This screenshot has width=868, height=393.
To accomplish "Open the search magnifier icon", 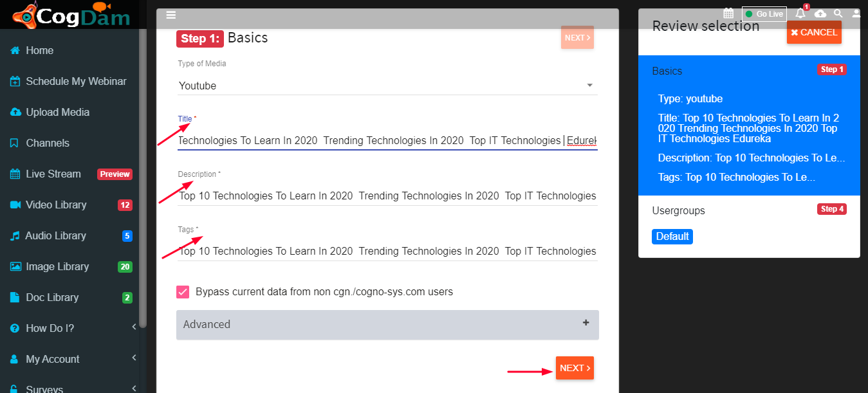I will [838, 14].
